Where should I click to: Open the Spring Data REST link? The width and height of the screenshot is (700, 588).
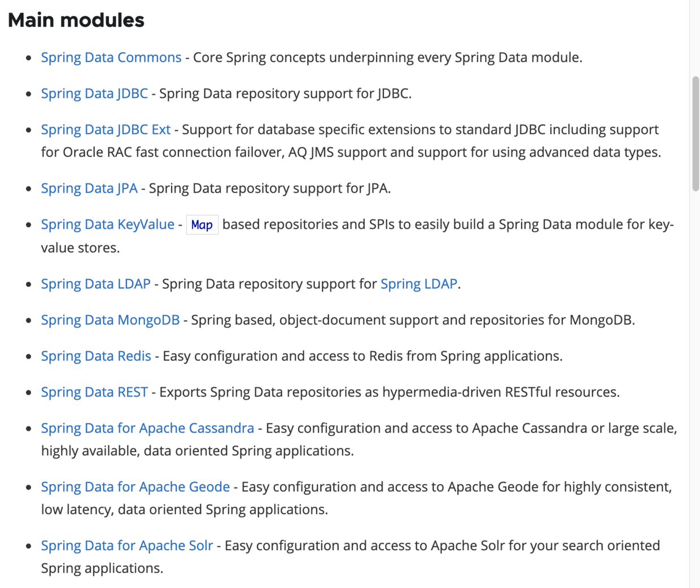click(x=94, y=393)
